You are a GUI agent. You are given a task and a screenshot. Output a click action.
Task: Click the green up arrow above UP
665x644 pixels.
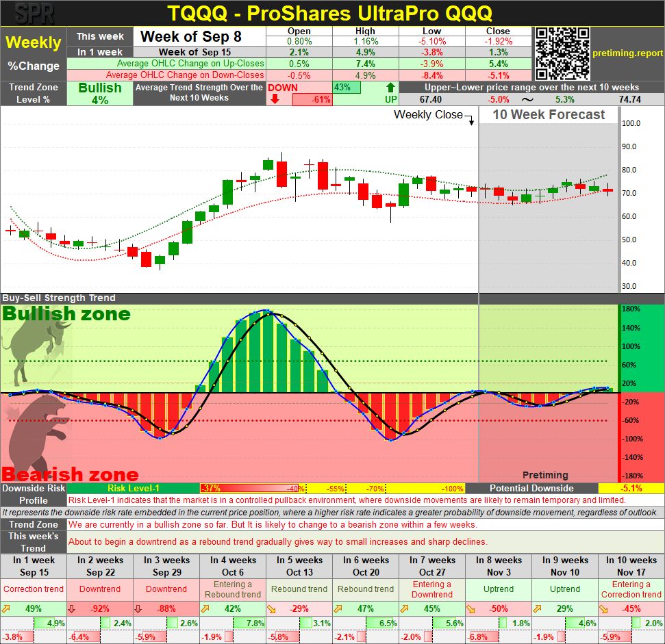[390, 88]
